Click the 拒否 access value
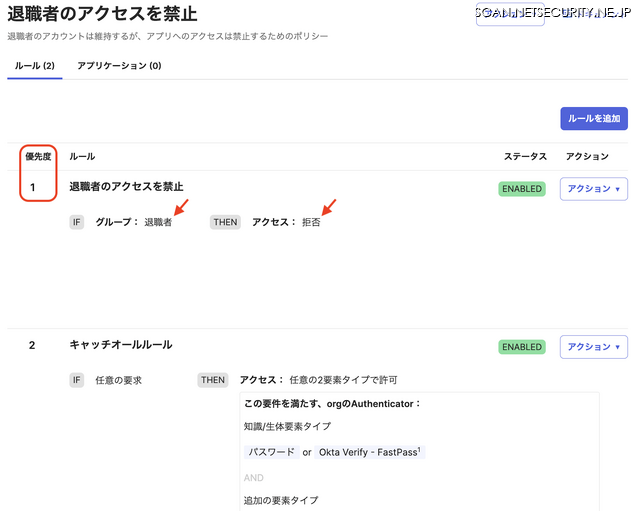The image size is (640, 511). (x=311, y=222)
